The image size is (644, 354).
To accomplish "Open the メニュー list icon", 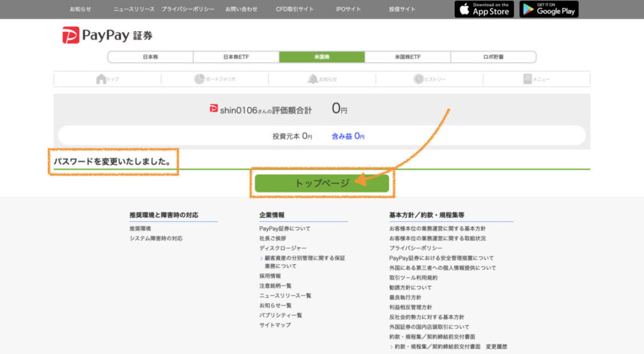I will pos(528,79).
